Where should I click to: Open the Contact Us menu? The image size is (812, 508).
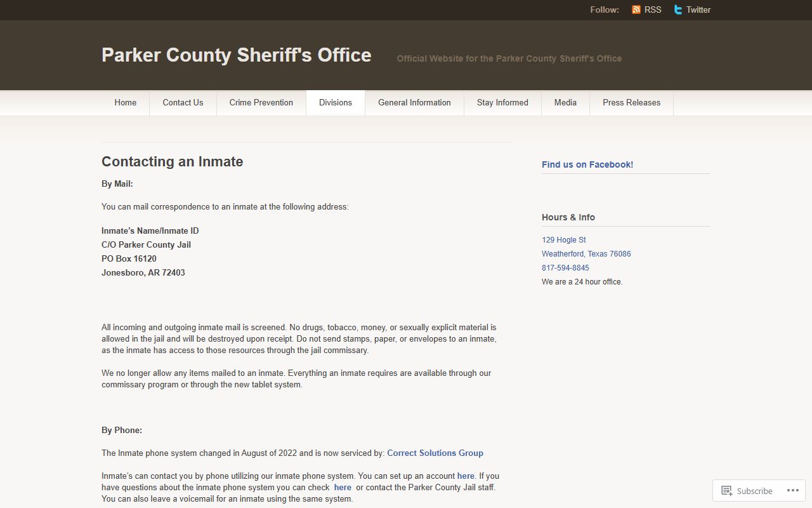pyautogui.click(x=183, y=103)
